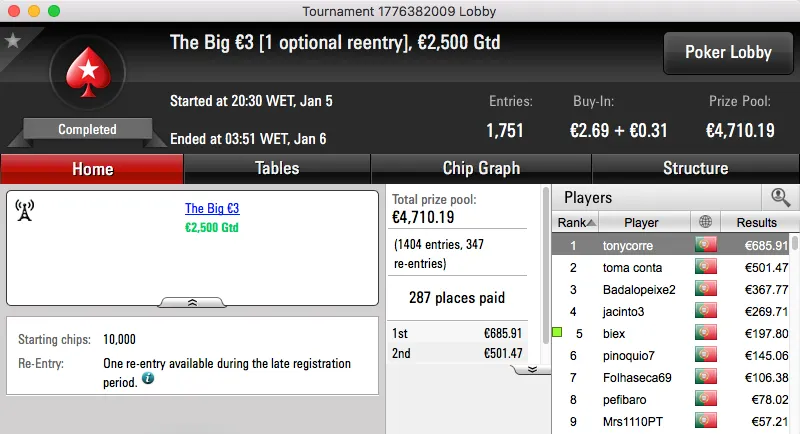Sort players by country globe column
The image size is (800, 434).
tap(707, 222)
